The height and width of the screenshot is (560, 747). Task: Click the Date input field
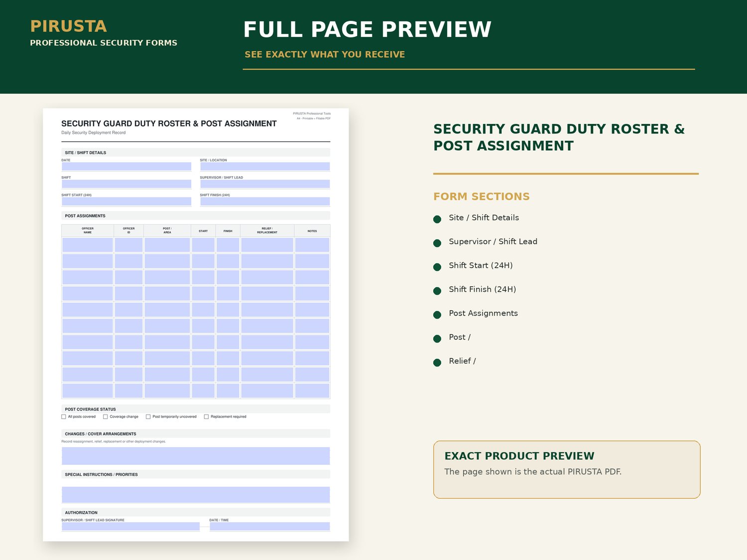126,167
